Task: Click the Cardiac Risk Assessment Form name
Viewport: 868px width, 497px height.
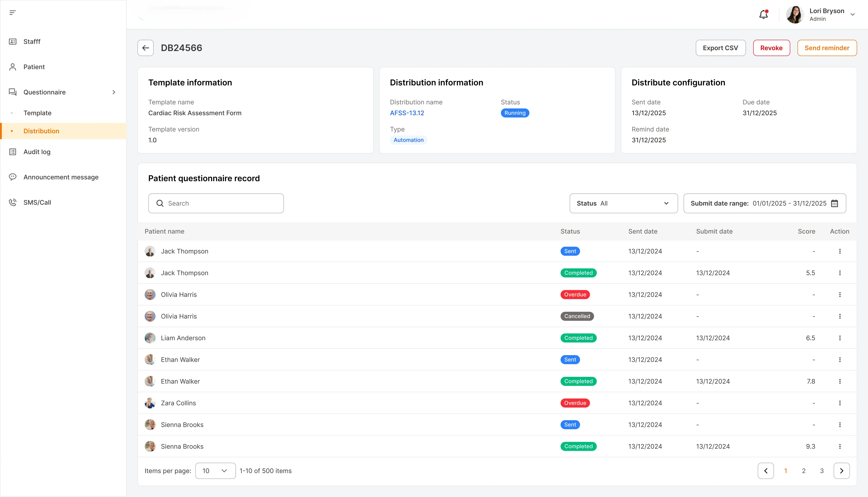Action: (x=195, y=113)
